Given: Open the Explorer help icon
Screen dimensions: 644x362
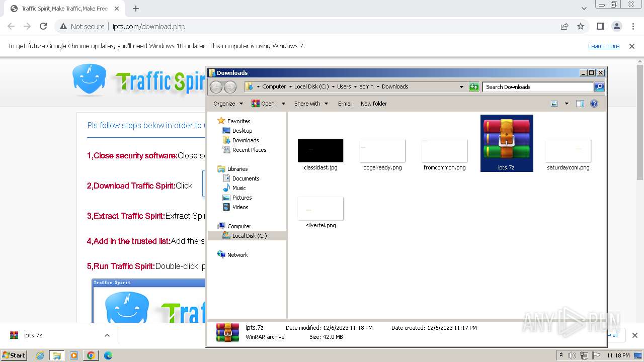Looking at the screenshot, I should pyautogui.click(x=594, y=104).
